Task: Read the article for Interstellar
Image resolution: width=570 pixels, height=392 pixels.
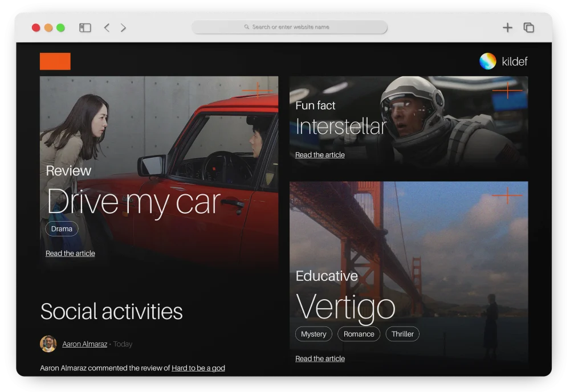Action: (320, 155)
